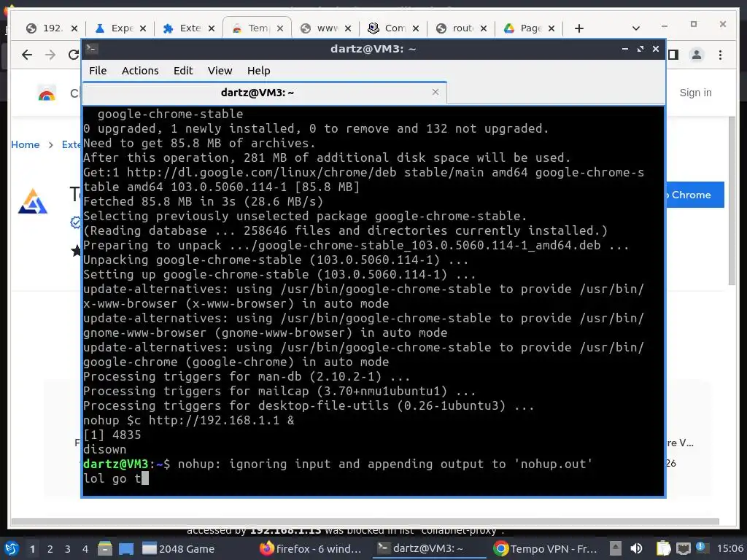Open Chrome profile avatar
747x560 pixels.
(697, 55)
